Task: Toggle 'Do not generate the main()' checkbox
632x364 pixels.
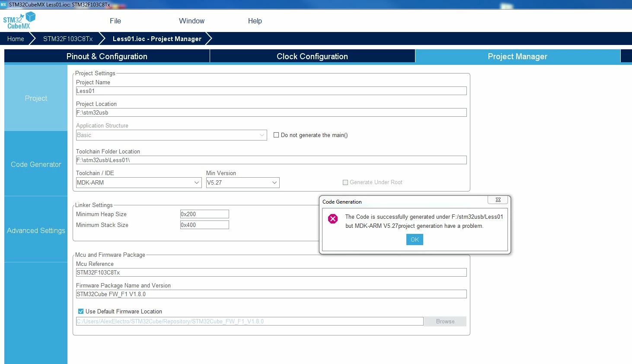Action: [x=276, y=135]
